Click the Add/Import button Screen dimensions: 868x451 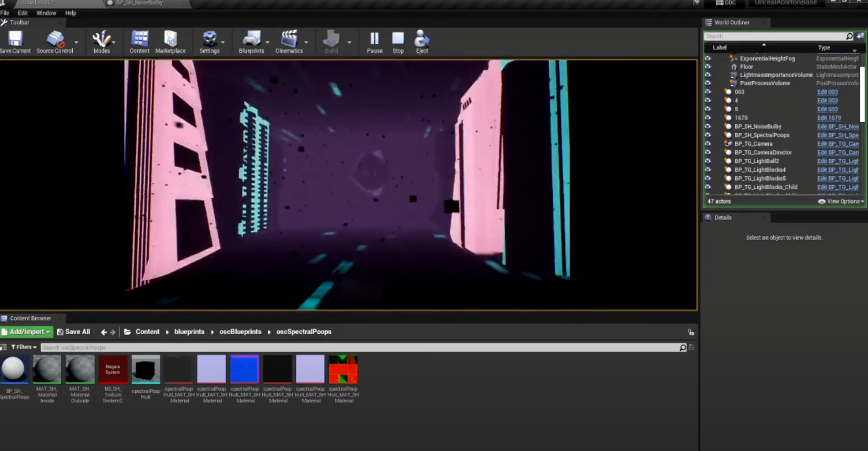click(x=27, y=332)
